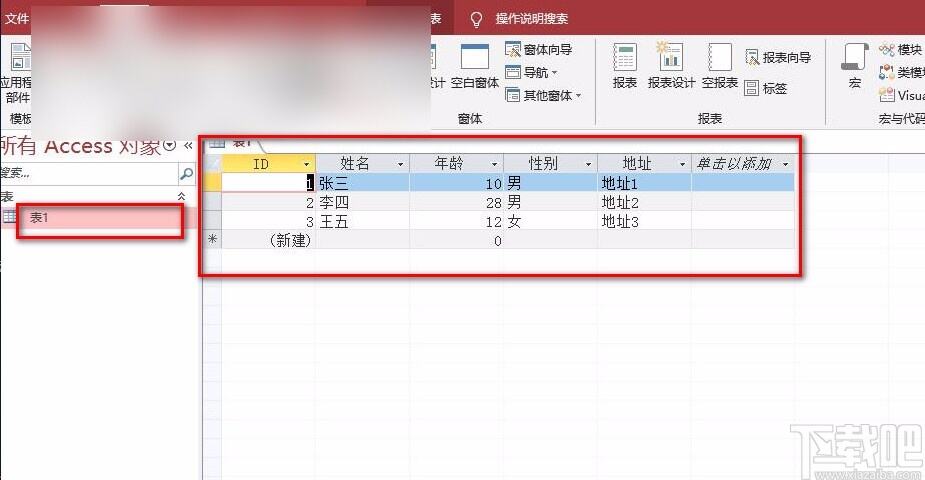Viewport: 925px width, 480px height.
Task: Click the magnifier search icon
Action: coord(186,173)
